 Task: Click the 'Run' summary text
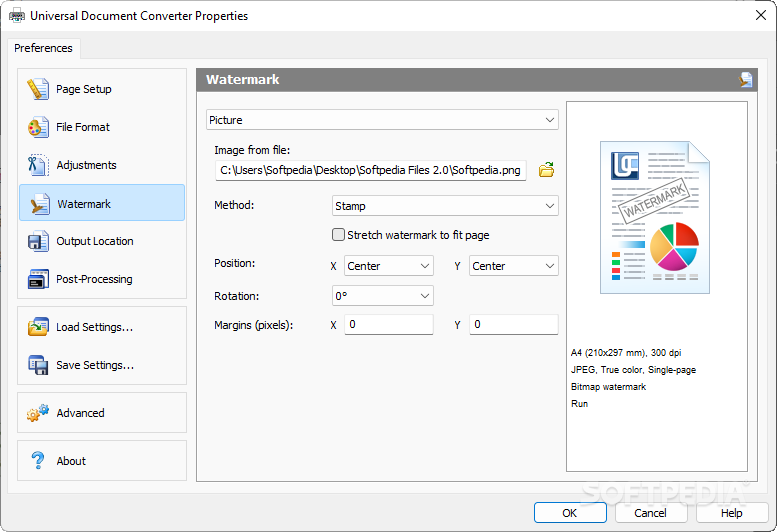pyautogui.click(x=579, y=403)
